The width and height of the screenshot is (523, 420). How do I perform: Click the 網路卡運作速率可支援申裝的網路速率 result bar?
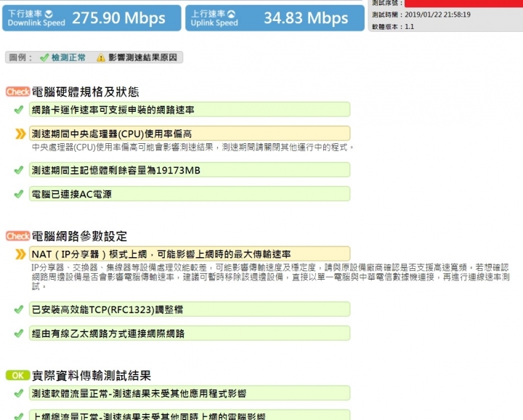coord(190,110)
